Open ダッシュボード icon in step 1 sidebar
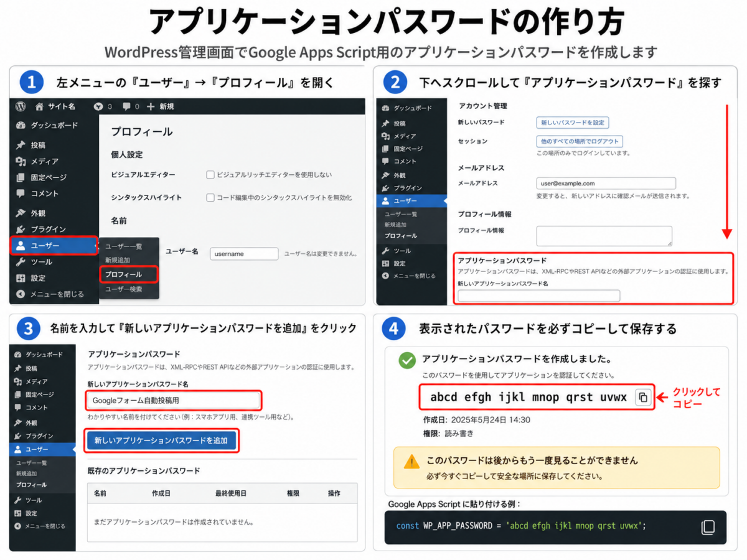Viewport: 747px width, 560px height. pos(21,125)
